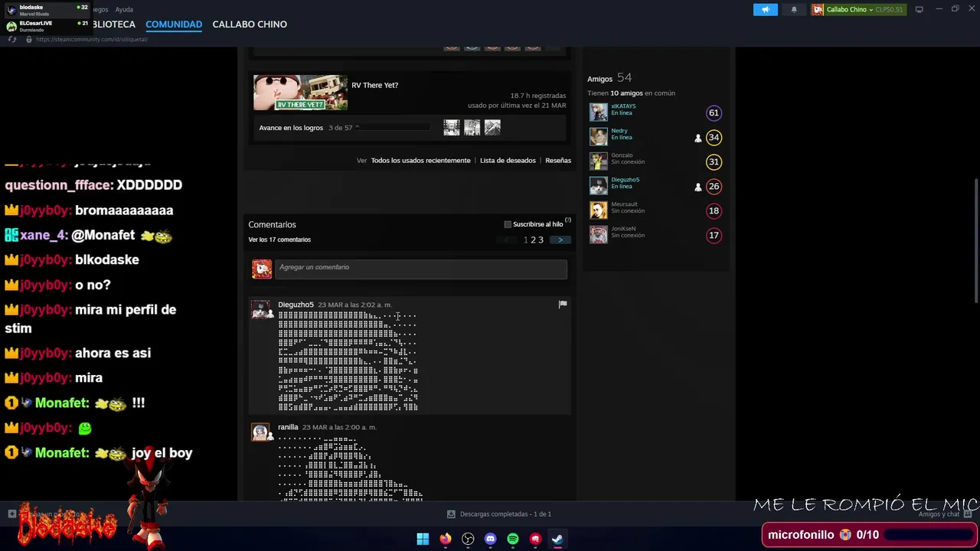
Task: Open Steam from the taskbar
Action: 557,539
